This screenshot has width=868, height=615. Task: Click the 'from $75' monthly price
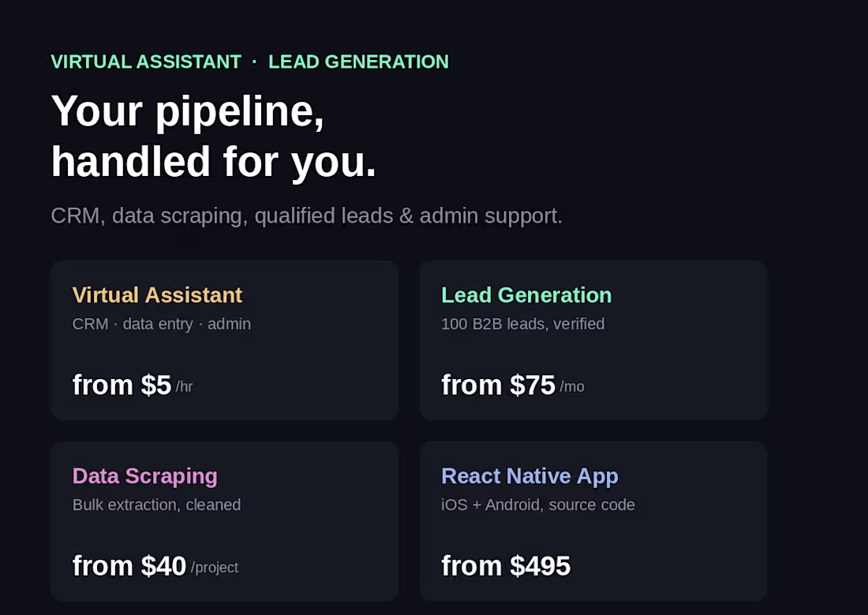coord(498,385)
